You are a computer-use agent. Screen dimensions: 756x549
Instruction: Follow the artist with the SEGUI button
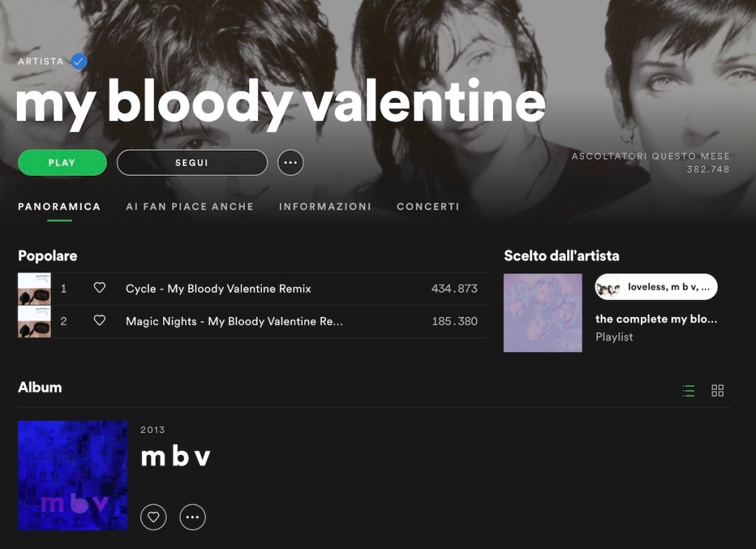coord(192,163)
